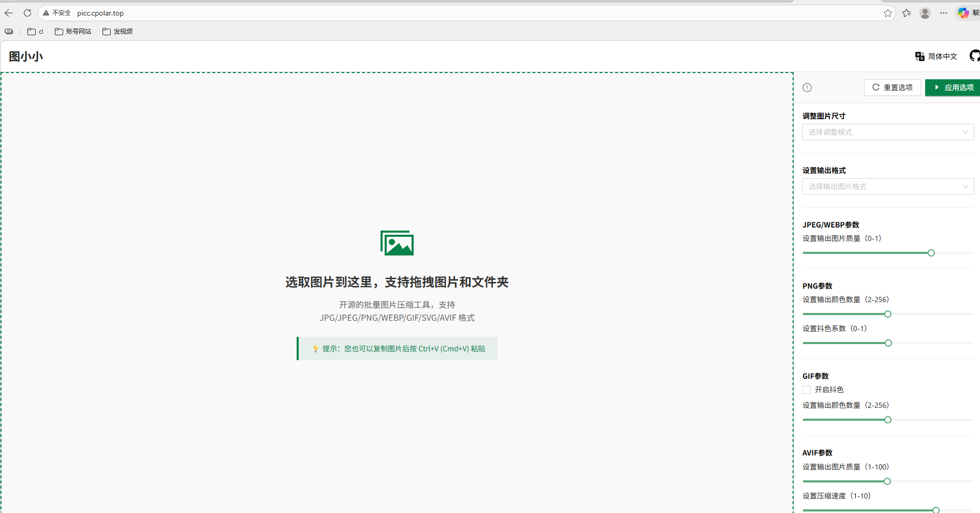This screenshot has height=513, width=980.
Task: Bookmark page with the star icon
Action: 887,13
